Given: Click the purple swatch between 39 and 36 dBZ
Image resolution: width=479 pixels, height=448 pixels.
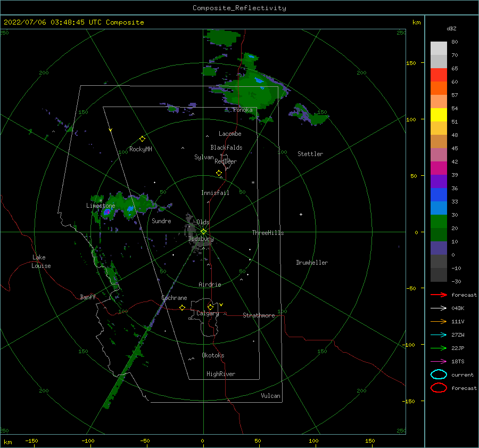Looking at the screenshot, I should pyautogui.click(x=439, y=181).
